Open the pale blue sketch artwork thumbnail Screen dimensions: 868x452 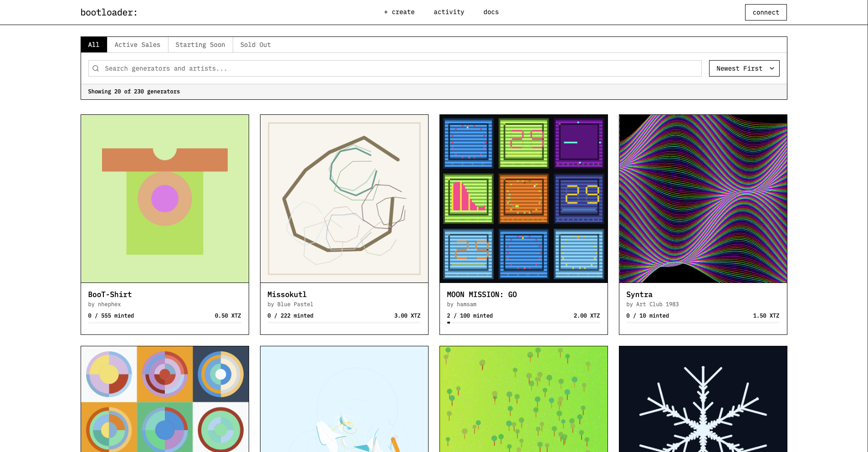(x=344, y=399)
